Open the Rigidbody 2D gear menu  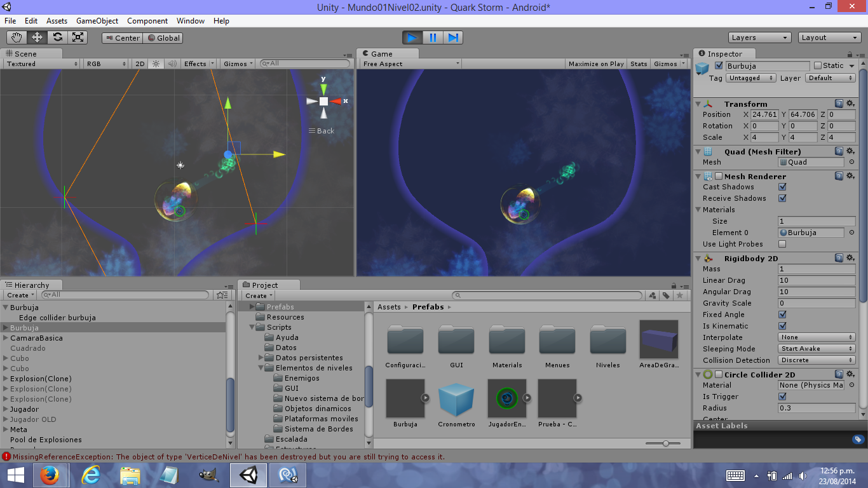pyautogui.click(x=850, y=258)
